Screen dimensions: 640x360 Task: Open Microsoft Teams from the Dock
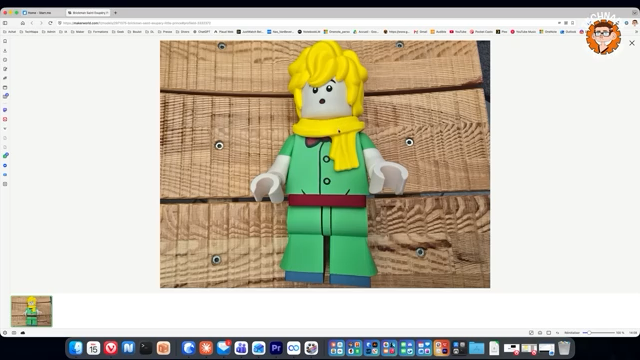pyautogui.click(x=241, y=348)
